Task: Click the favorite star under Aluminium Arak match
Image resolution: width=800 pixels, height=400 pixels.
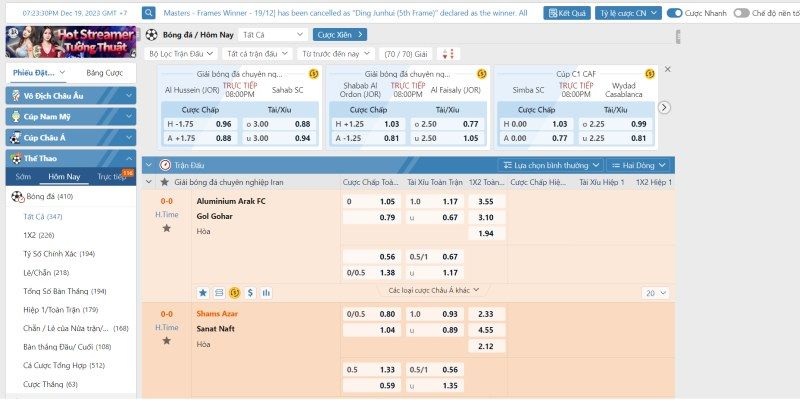Action: tap(166, 228)
